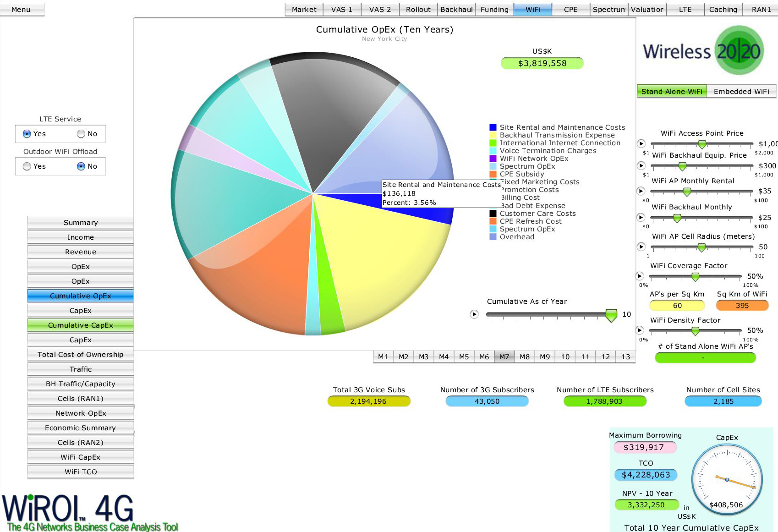Click the CPE Subsidy legend swatch

coord(493,174)
